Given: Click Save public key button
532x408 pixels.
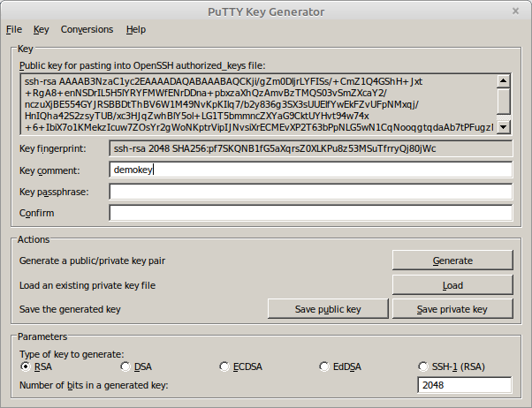Looking at the screenshot, I should pyautogui.click(x=328, y=309).
